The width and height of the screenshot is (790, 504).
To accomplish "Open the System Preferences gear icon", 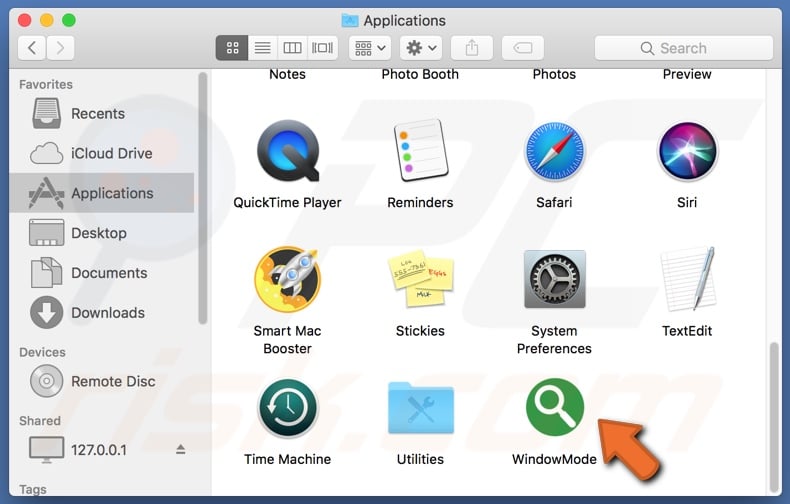I will (555, 279).
